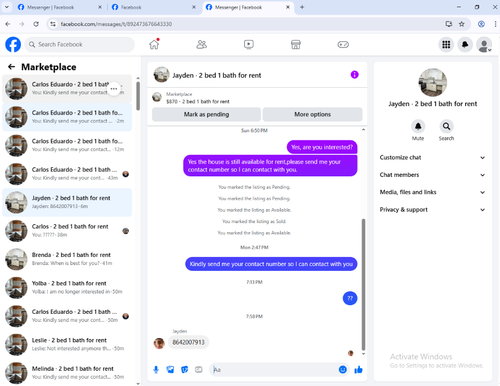Viewport: 500px width, 386px height.
Task: Choose a GIF in the composer
Action: (x=199, y=370)
